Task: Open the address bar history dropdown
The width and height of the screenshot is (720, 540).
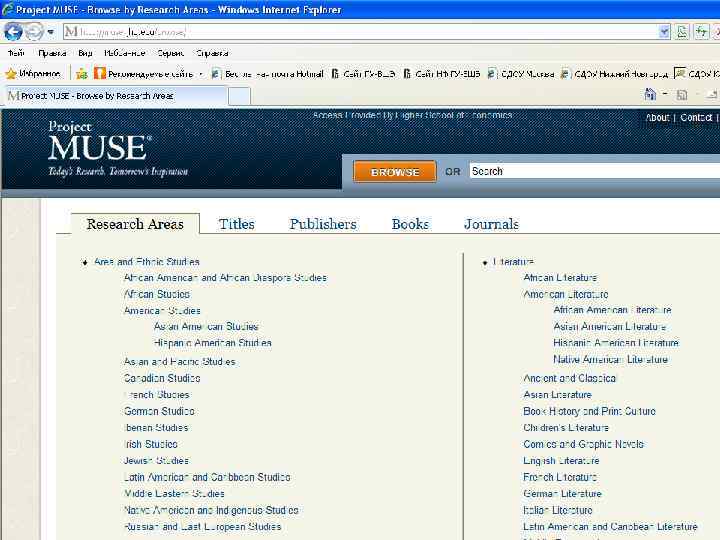Action: (x=664, y=32)
